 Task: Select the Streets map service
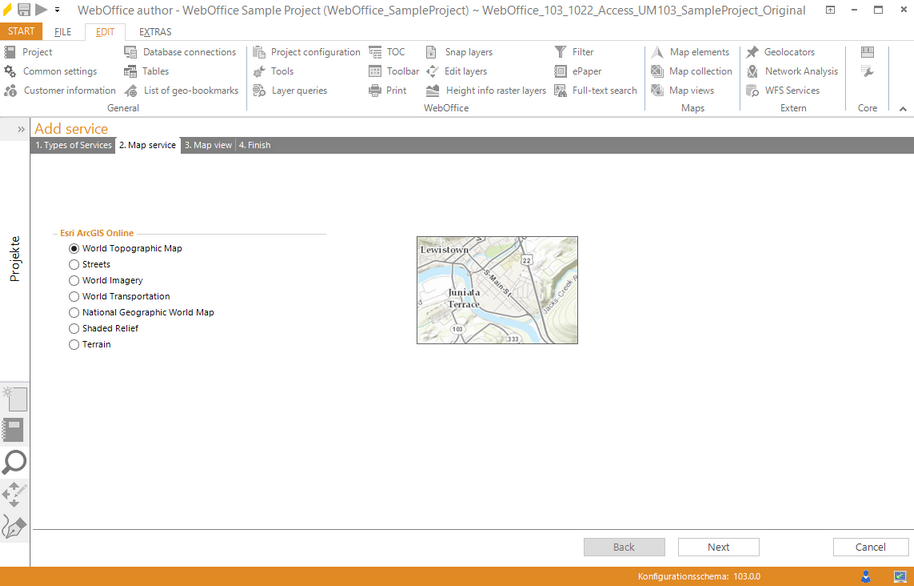73,264
